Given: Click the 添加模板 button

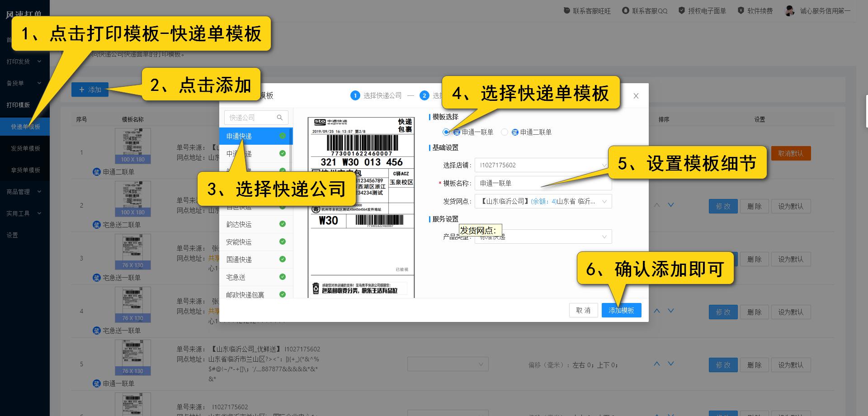Looking at the screenshot, I should tap(621, 310).
